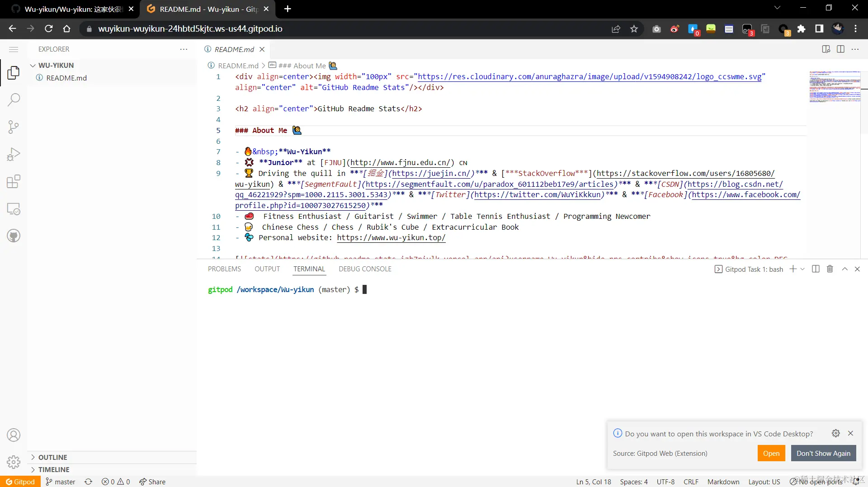The width and height of the screenshot is (868, 487).
Task: Close the bottom panel
Action: coord(857,269)
